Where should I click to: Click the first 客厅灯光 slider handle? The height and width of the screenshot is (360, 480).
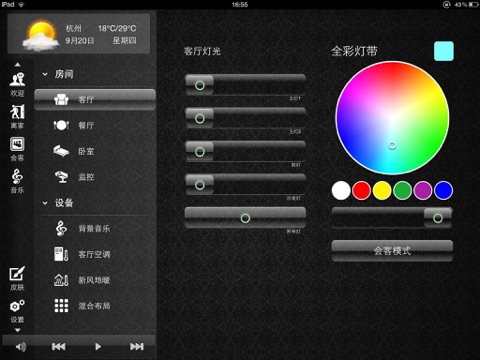[200, 85]
